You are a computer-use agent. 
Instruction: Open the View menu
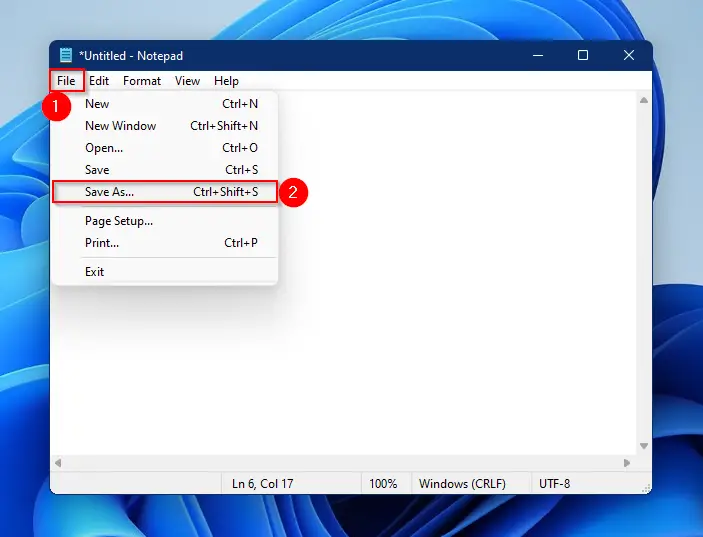tap(187, 81)
